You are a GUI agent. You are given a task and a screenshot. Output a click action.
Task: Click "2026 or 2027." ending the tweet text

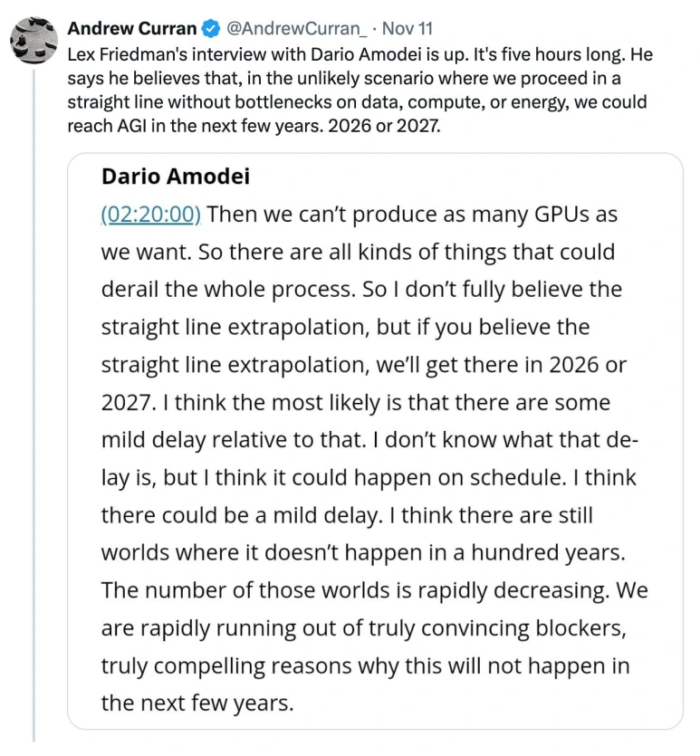point(385,126)
